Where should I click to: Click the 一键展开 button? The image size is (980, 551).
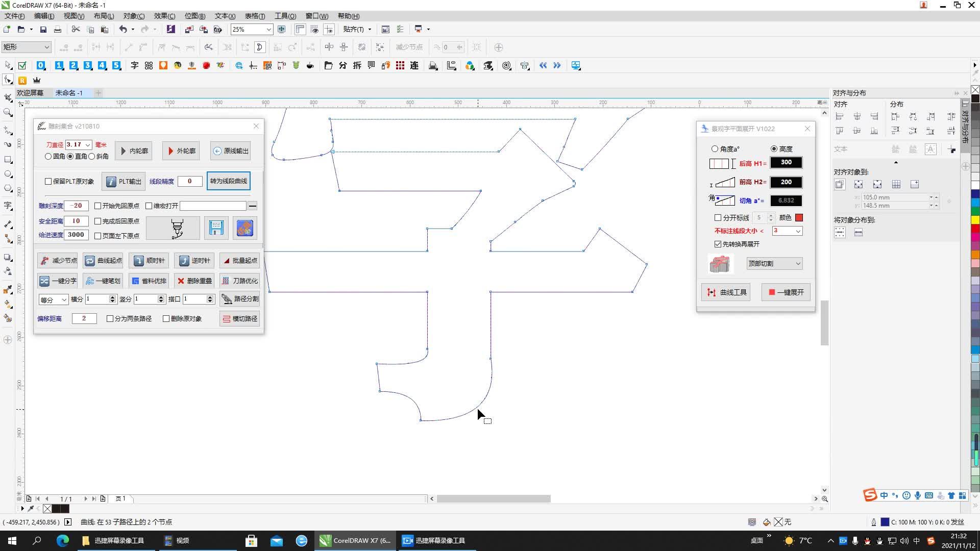click(786, 292)
